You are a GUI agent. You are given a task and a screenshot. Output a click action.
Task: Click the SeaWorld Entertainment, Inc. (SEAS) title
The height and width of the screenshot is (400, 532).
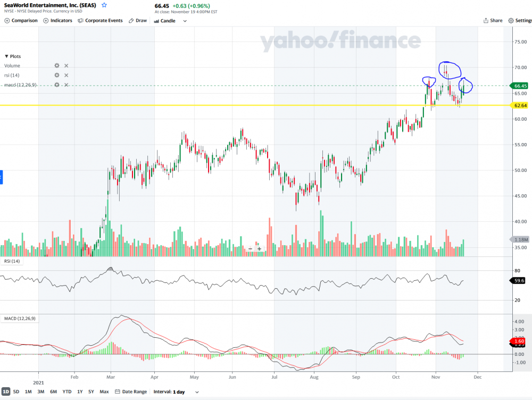pos(50,5)
